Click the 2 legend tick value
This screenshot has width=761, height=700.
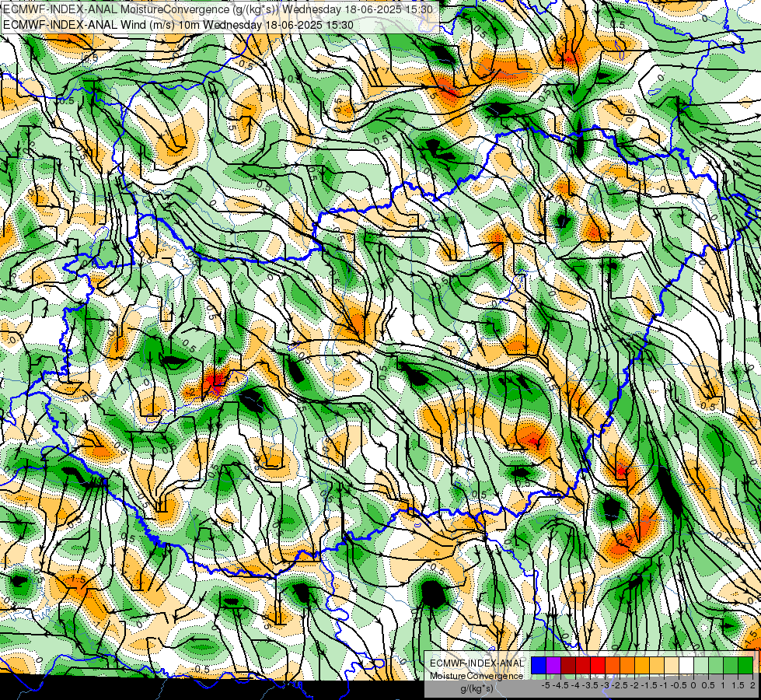752,685
